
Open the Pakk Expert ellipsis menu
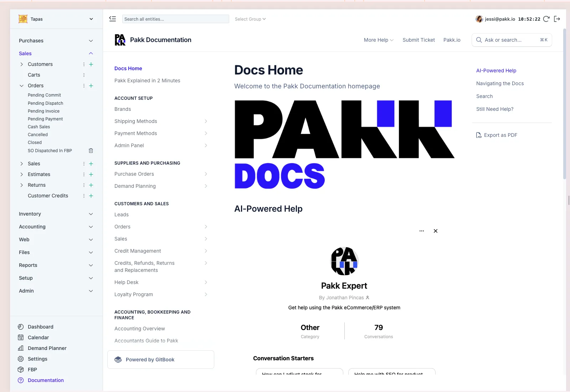click(422, 231)
